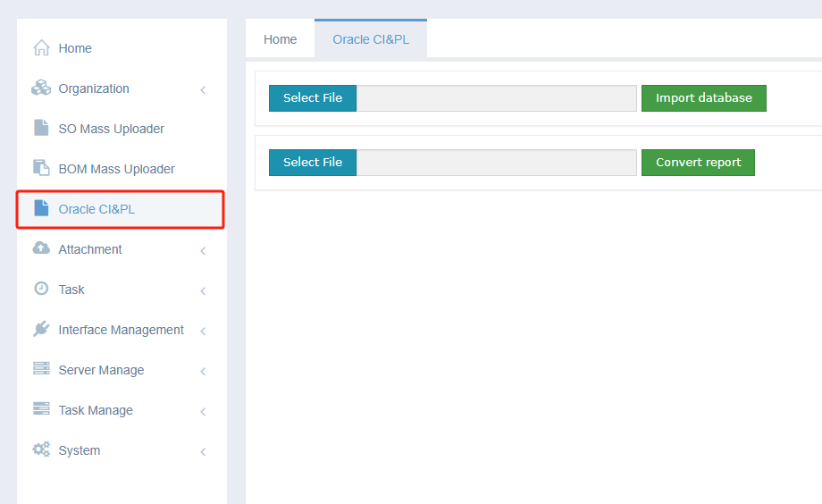Screen dimensions: 822x504
Task: Click Select File beside Convert report
Action: click(313, 163)
